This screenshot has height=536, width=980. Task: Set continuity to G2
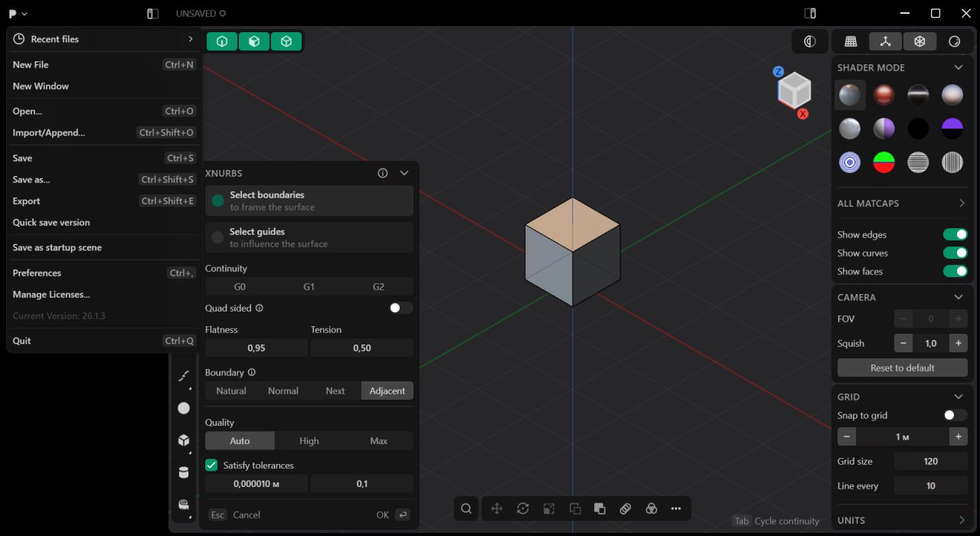[x=378, y=286]
